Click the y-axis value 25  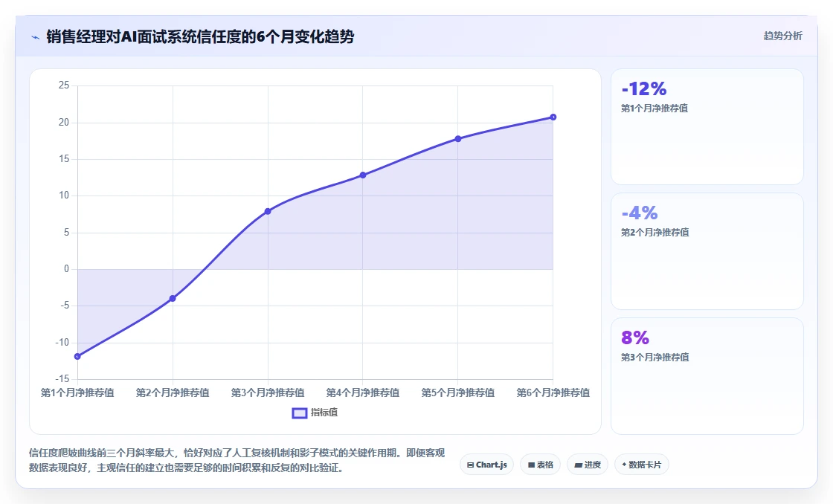point(64,85)
